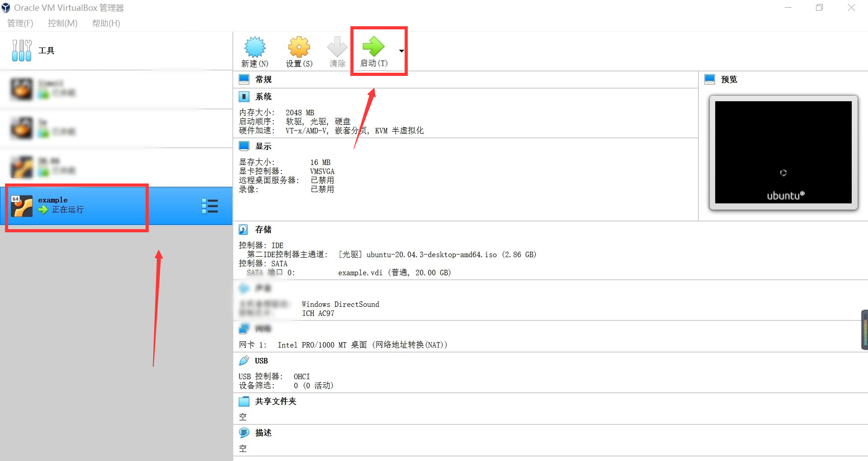Click the Description (描述) speech icon
Viewport: 868px width, 461px height.
tap(244, 433)
